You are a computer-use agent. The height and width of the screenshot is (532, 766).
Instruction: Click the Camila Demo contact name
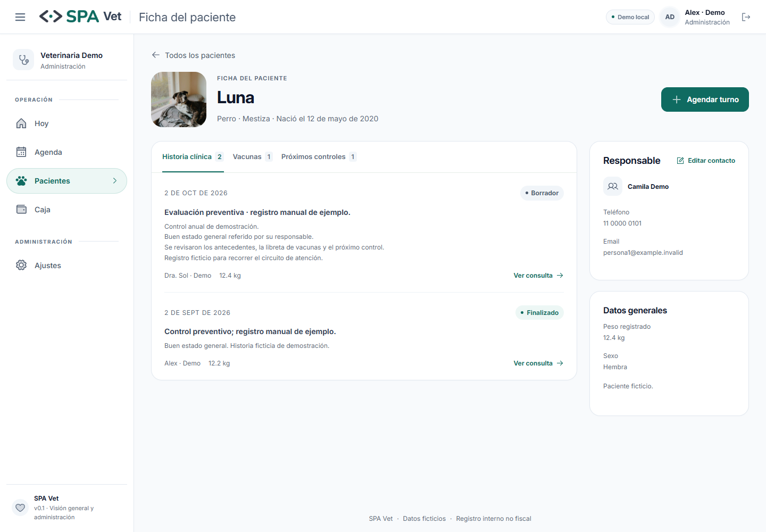click(648, 187)
